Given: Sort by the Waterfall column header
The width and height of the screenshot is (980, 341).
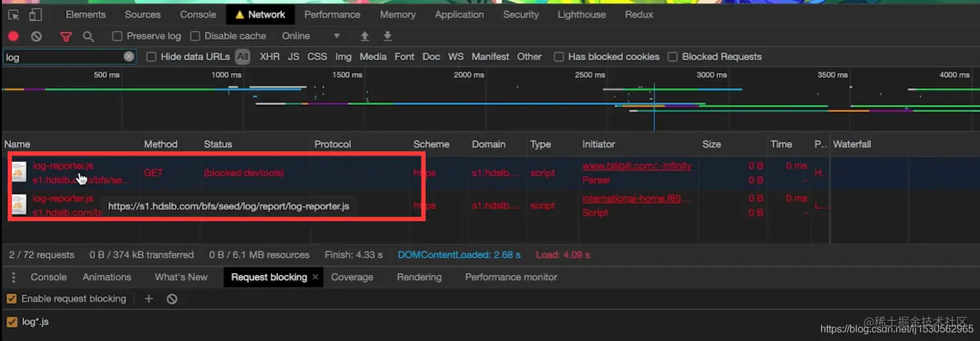Looking at the screenshot, I should click(852, 144).
